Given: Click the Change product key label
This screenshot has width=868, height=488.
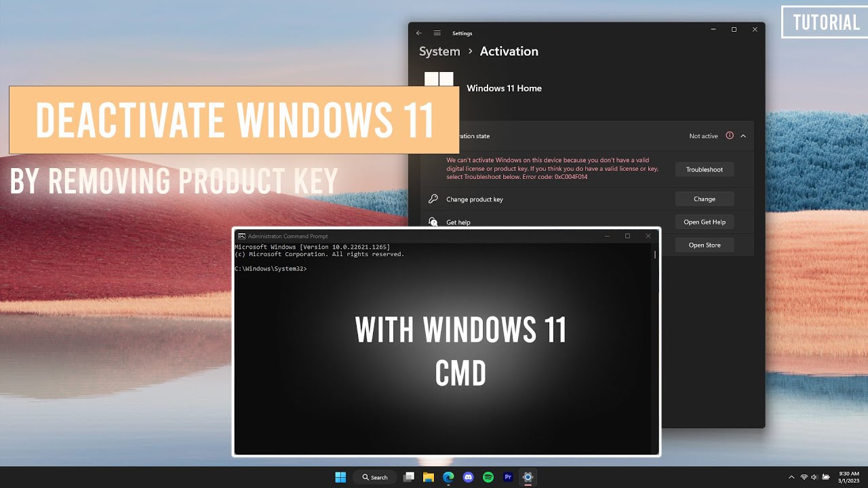Looking at the screenshot, I should [x=475, y=199].
